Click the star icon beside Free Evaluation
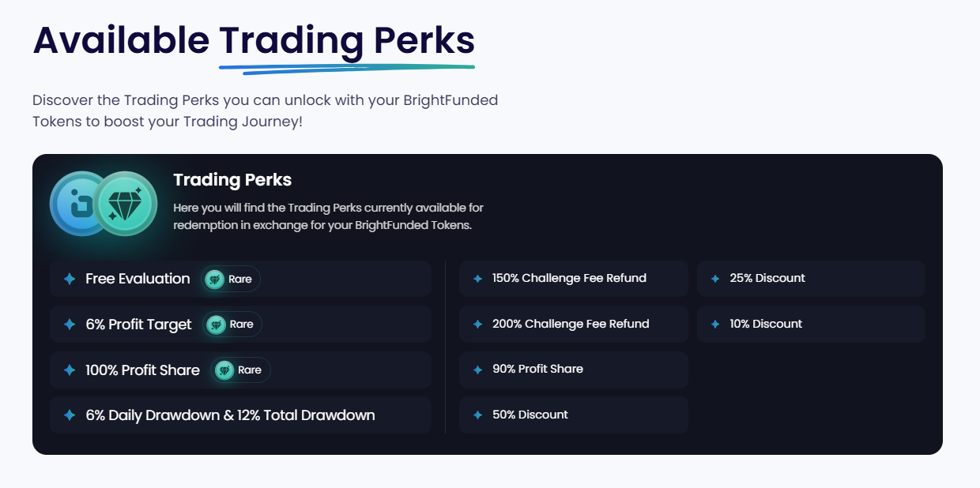Image resolution: width=980 pixels, height=488 pixels. click(70, 279)
